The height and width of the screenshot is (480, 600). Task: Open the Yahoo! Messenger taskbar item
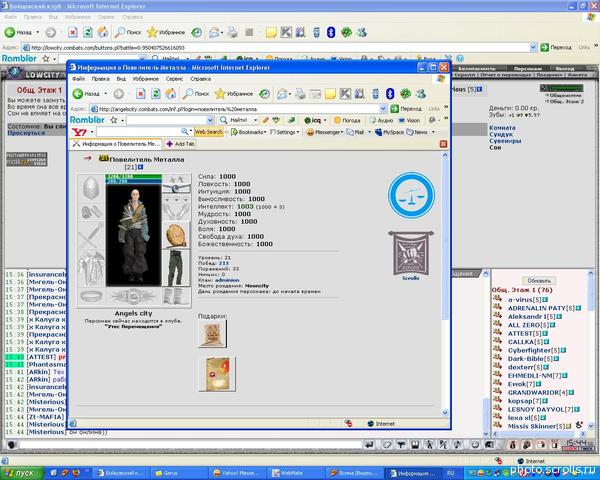[x=237, y=473]
